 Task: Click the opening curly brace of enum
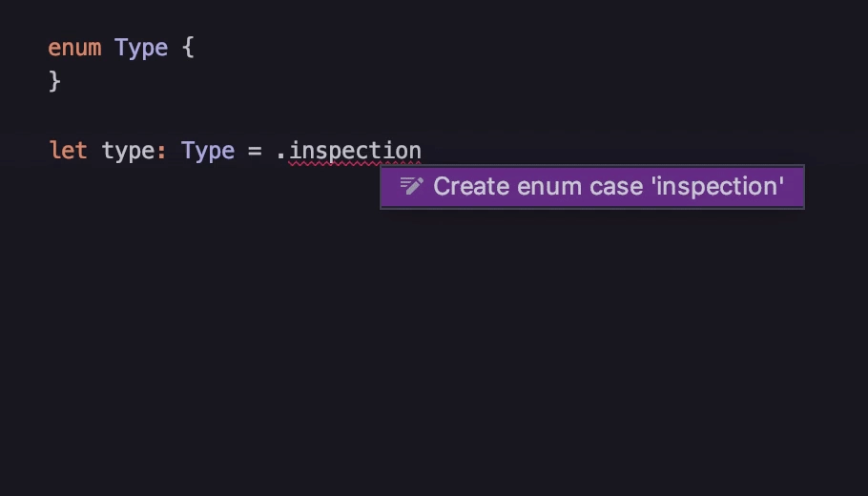188,48
